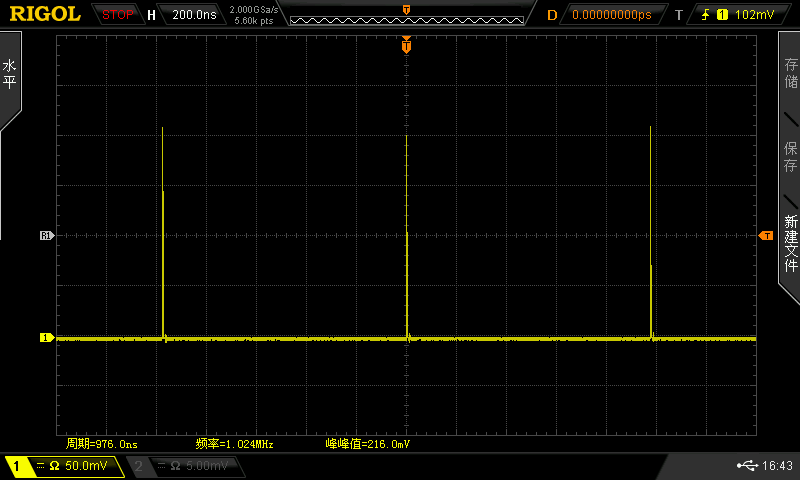Select the 保存 save menu item

790,157
